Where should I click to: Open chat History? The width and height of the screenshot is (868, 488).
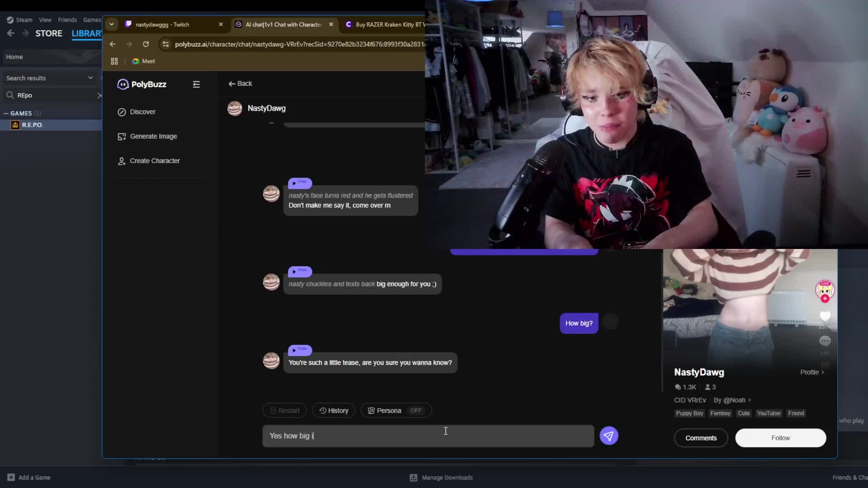click(334, 410)
